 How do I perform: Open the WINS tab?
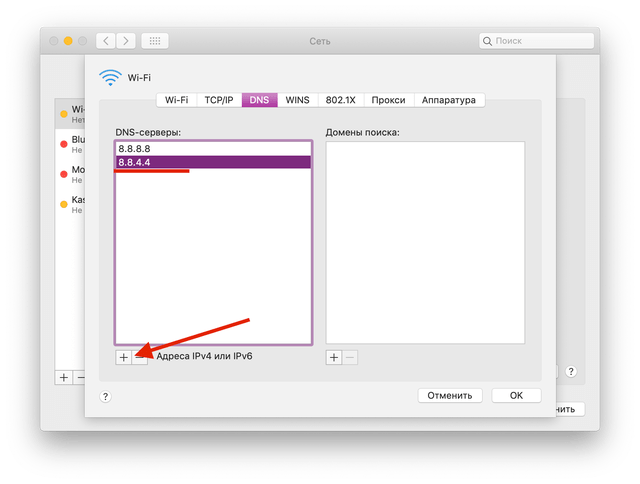click(x=298, y=100)
